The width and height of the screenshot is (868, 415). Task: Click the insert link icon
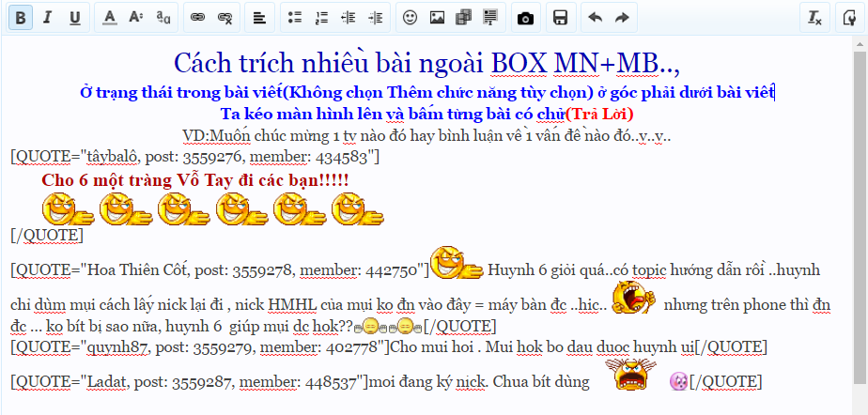197,18
